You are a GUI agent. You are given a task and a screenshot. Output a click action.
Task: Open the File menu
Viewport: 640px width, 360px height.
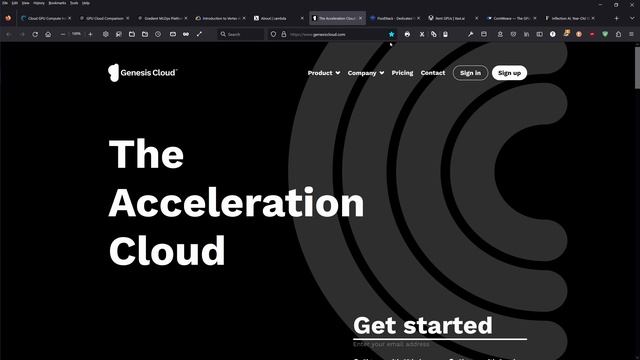(5, 3)
